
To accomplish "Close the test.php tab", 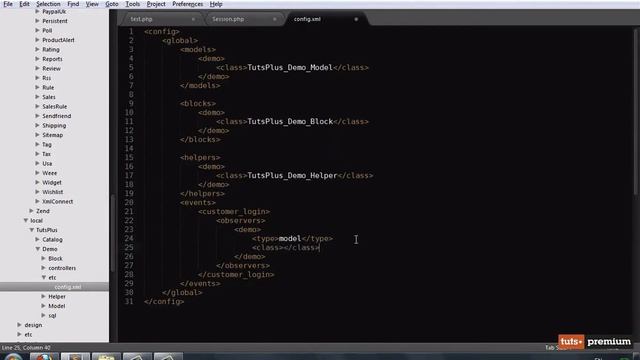I will pyautogui.click(x=193, y=19).
